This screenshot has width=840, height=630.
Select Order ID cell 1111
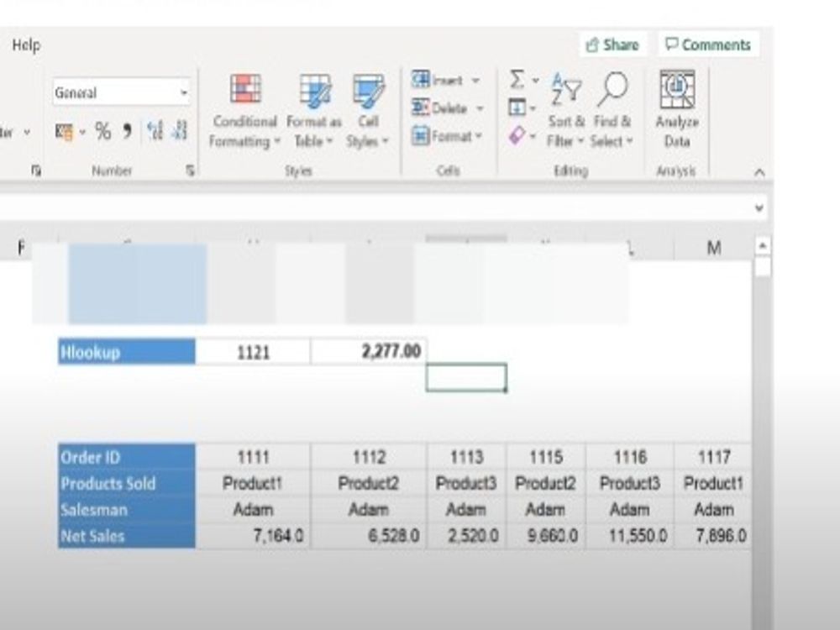click(253, 457)
